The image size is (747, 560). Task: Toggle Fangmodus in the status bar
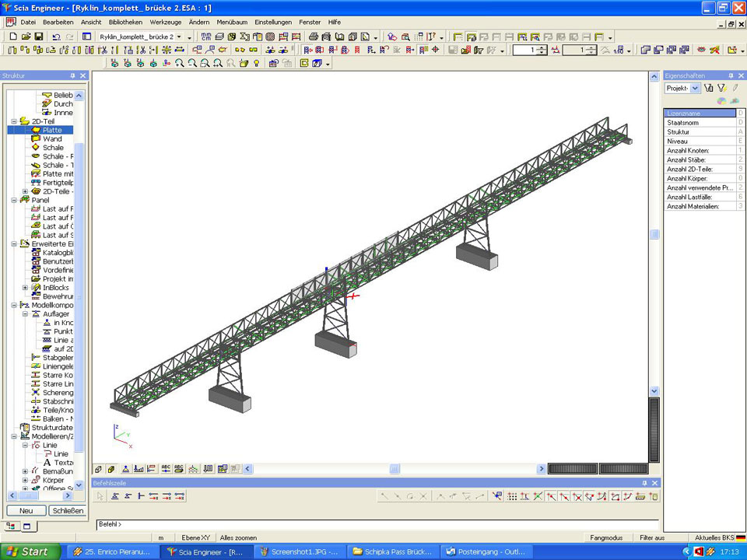pos(606,537)
